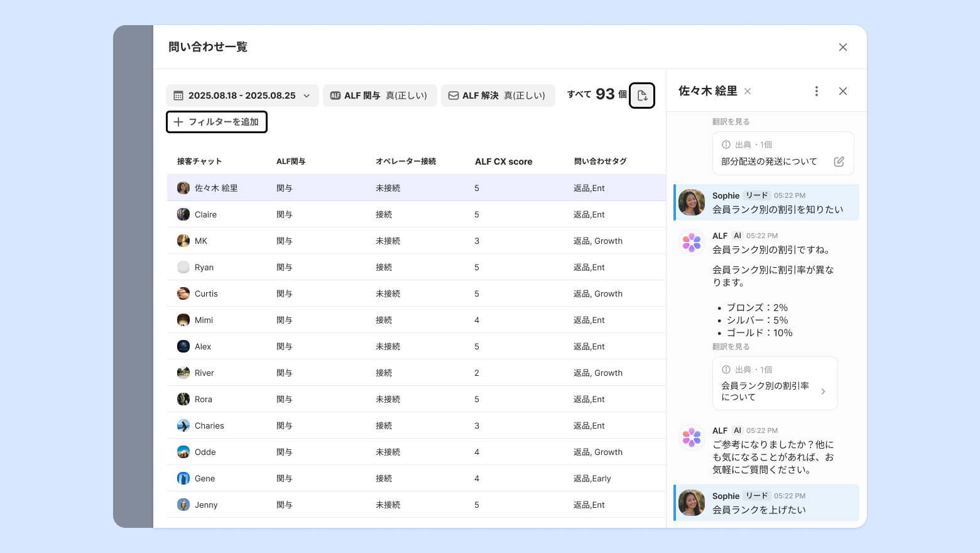Select the River row name
This screenshot has width=980, height=553.
click(204, 373)
